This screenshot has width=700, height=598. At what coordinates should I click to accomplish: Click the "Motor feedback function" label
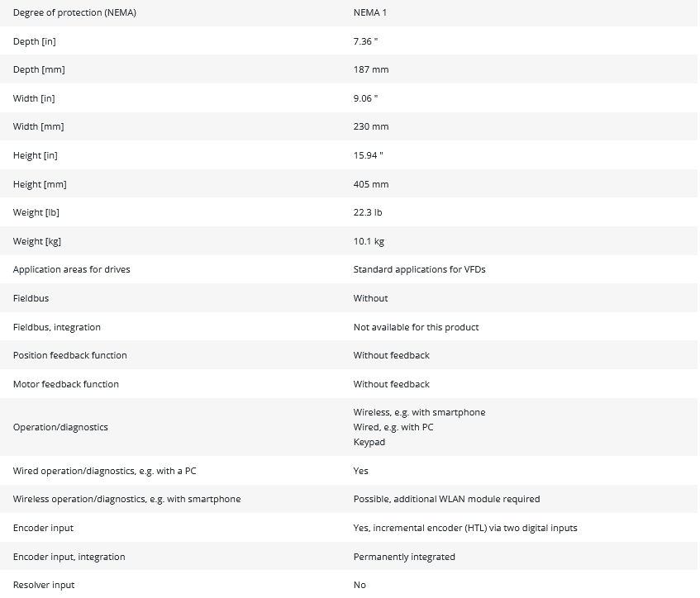66,384
